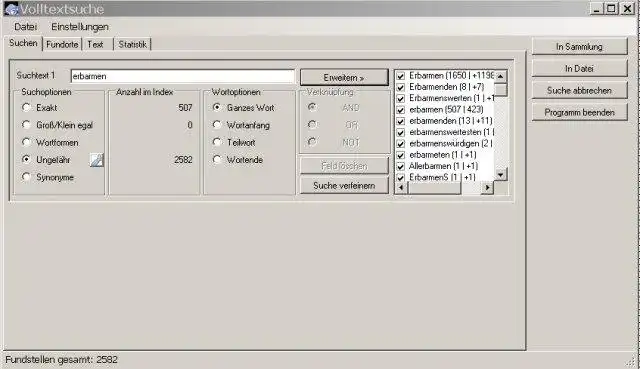Uncheck the erbarmeten (1 | +1) entry
This screenshot has width=640, height=369.
pos(400,155)
